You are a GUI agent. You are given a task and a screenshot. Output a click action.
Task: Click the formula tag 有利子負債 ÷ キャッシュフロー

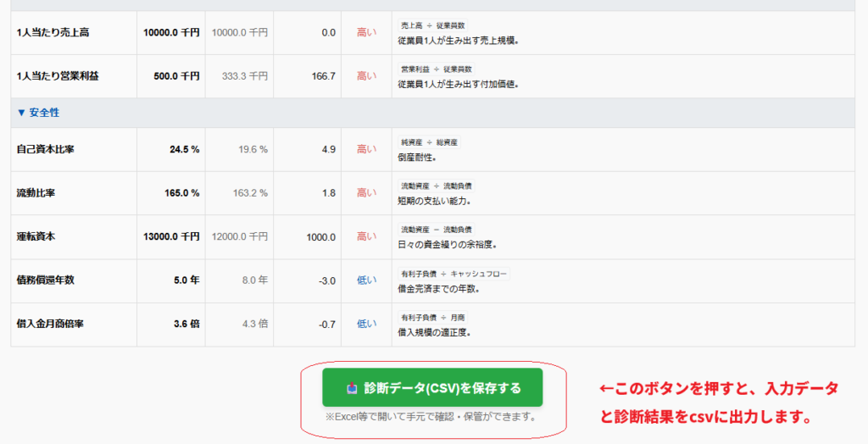[x=454, y=274]
